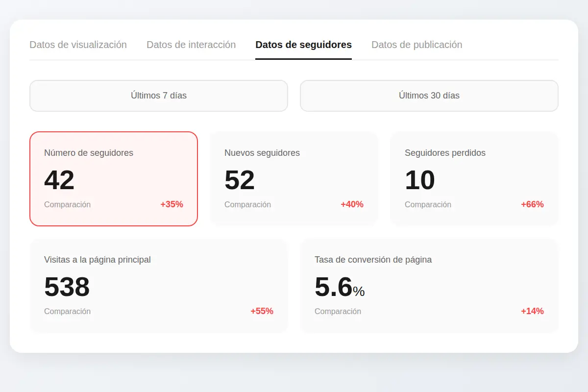The image size is (588, 392).
Task: Go to Datos de publicación tab
Action: coord(416,45)
